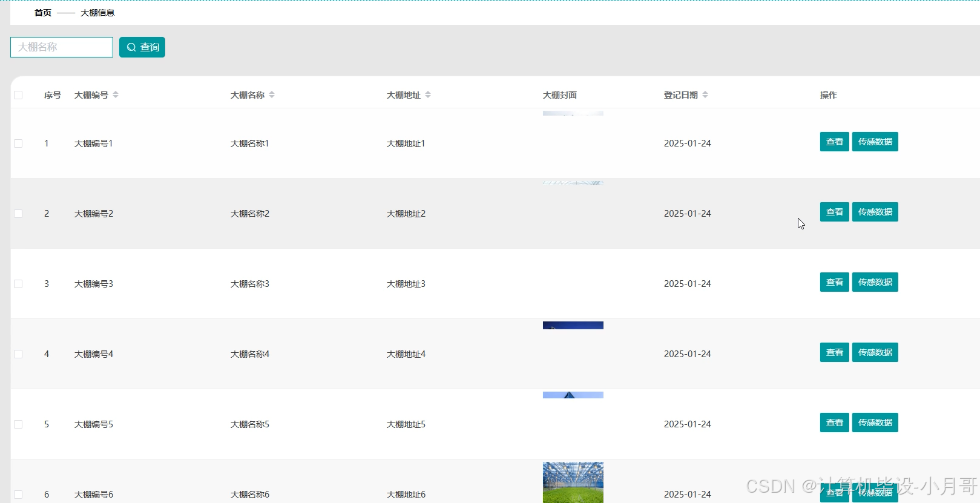980x503 pixels.
Task: Select the cell 大棚地址4
Action: point(406,354)
